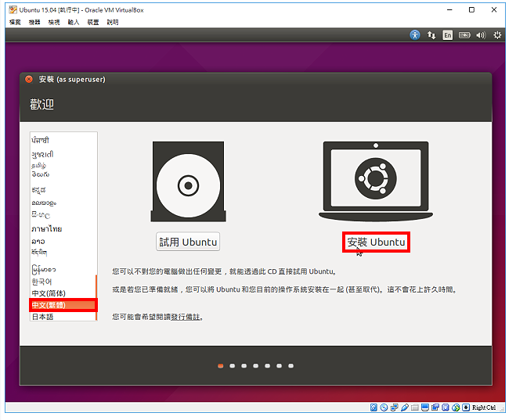Select 中文(繁體) in the language list
Screen dimensions: 516x420
coord(63,305)
